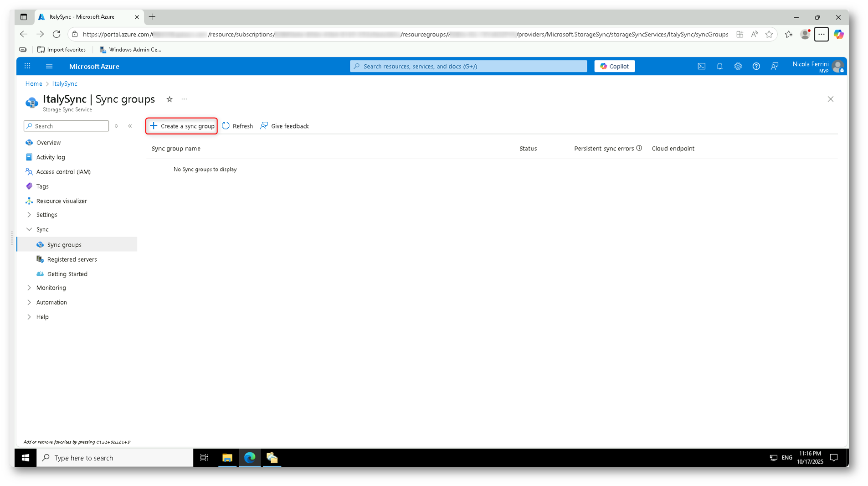Open the notifications bell
The height and width of the screenshot is (486, 868).
[719, 66]
